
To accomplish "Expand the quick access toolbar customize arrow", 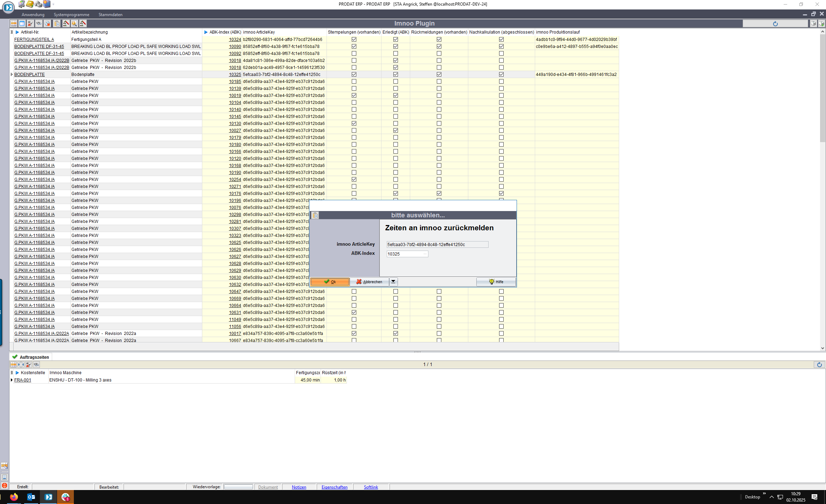I will (53, 4).
